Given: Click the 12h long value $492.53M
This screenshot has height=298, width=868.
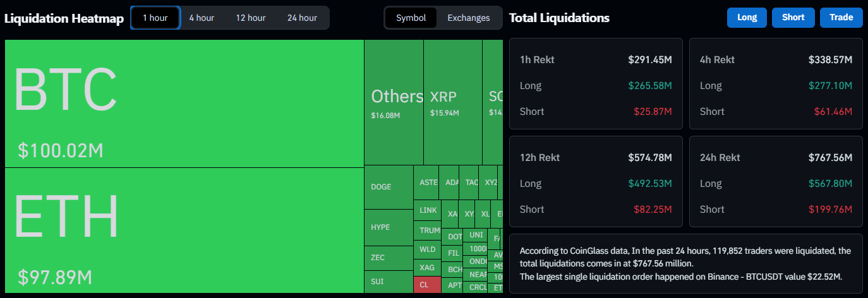Looking at the screenshot, I should (650, 183).
